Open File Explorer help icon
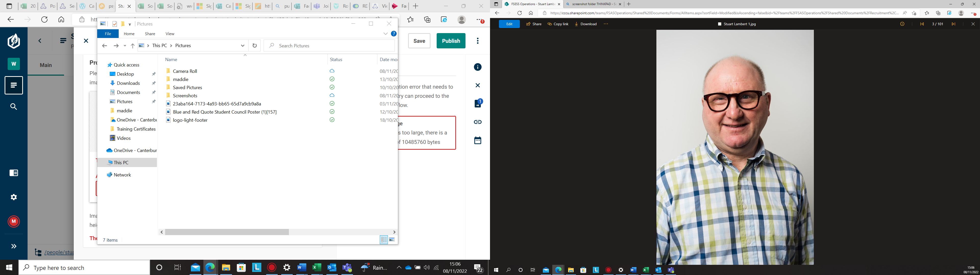980x275 pixels. coord(394,34)
